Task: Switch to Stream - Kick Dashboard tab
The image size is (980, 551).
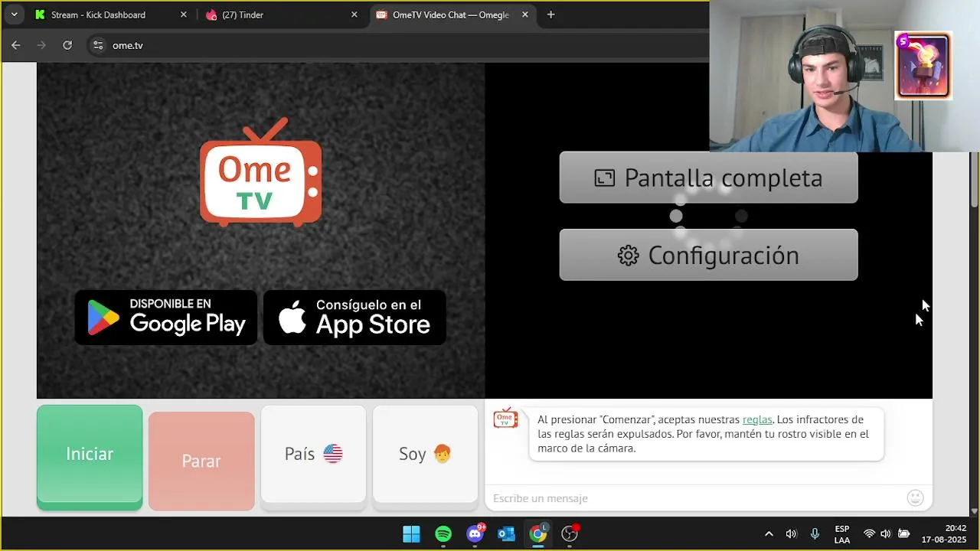Action: 109,15
